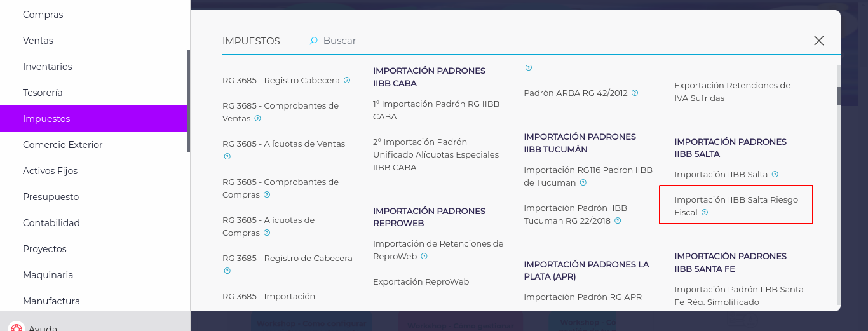Click the search magnifier icon
The width and height of the screenshot is (868, 331).
point(313,41)
